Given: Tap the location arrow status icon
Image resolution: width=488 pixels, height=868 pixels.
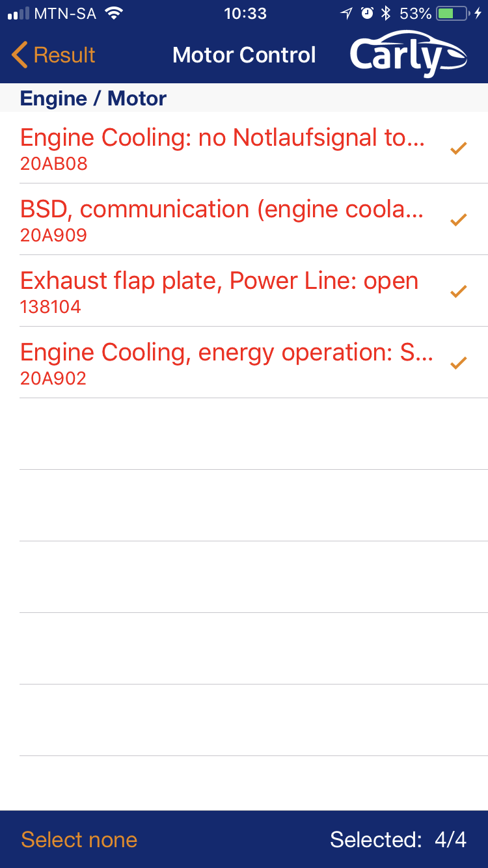Looking at the screenshot, I should (x=347, y=13).
